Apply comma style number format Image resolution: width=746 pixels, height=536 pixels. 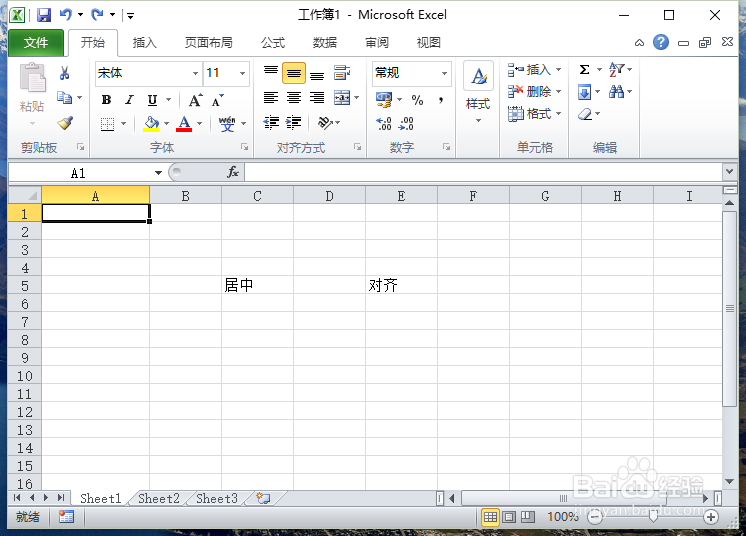coord(441,100)
